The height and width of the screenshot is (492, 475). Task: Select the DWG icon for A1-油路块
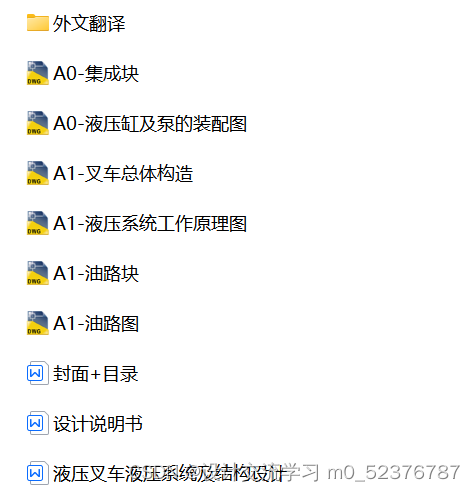point(38,273)
